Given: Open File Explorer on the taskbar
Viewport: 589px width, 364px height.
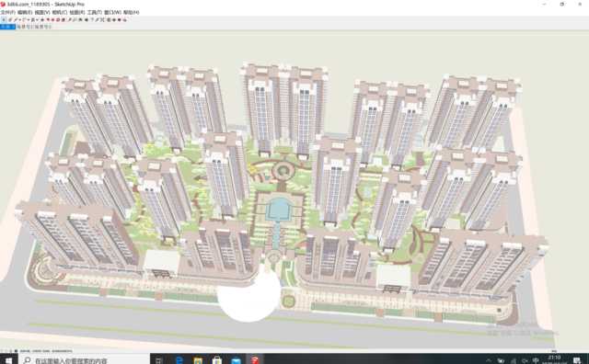Looking at the screenshot, I should point(198,360).
